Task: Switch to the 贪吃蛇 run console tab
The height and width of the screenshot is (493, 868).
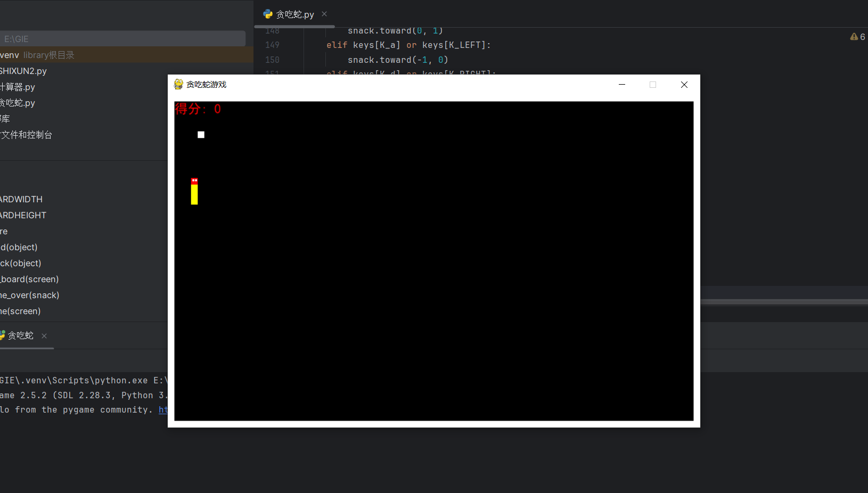Action: [21, 335]
